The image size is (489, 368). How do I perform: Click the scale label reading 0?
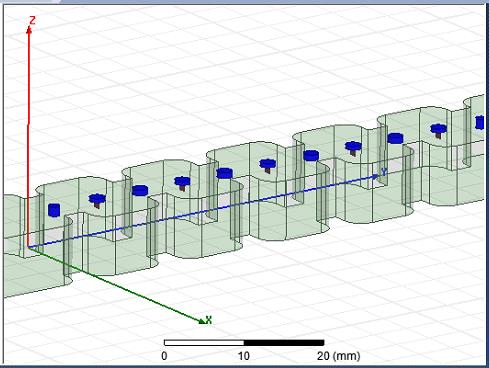point(164,356)
